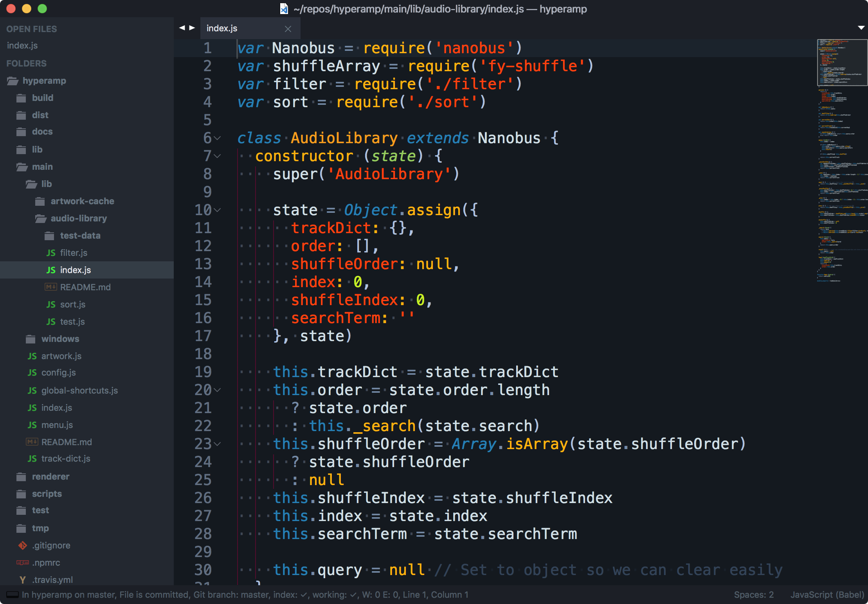
Task: Click the folder icon for artwork-cache
Action: pos(40,201)
